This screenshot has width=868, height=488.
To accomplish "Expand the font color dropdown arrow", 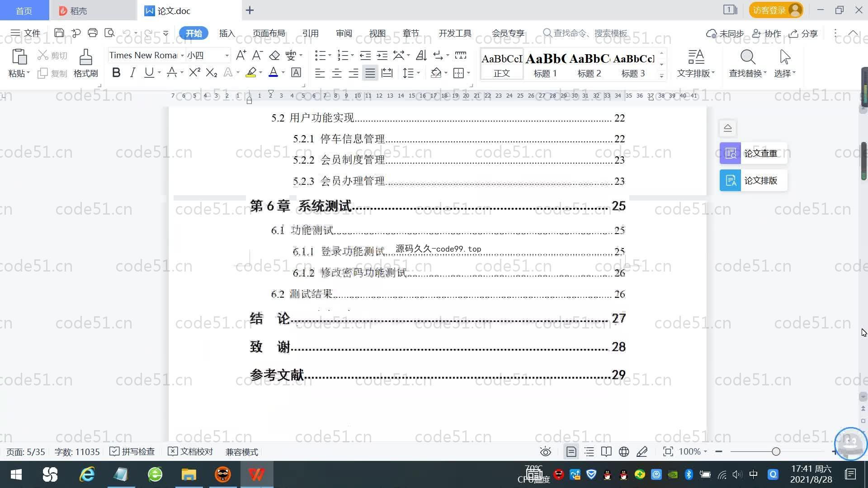I will pos(283,73).
